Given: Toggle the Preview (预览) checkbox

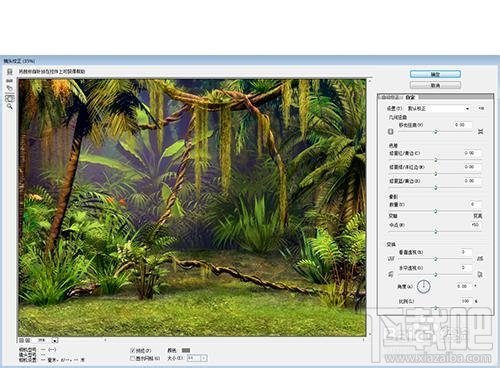Looking at the screenshot, I should 132,350.
